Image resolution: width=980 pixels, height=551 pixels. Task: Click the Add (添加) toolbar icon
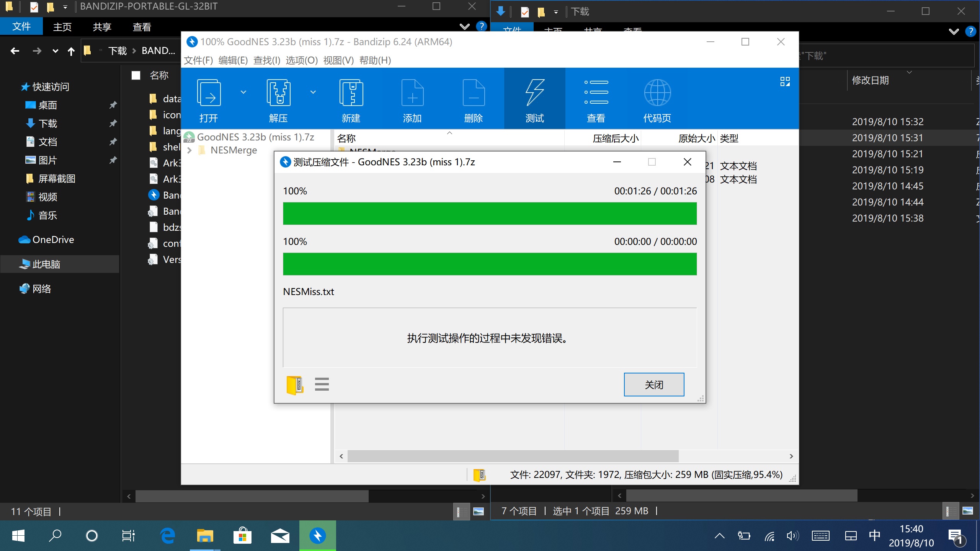coord(412,93)
